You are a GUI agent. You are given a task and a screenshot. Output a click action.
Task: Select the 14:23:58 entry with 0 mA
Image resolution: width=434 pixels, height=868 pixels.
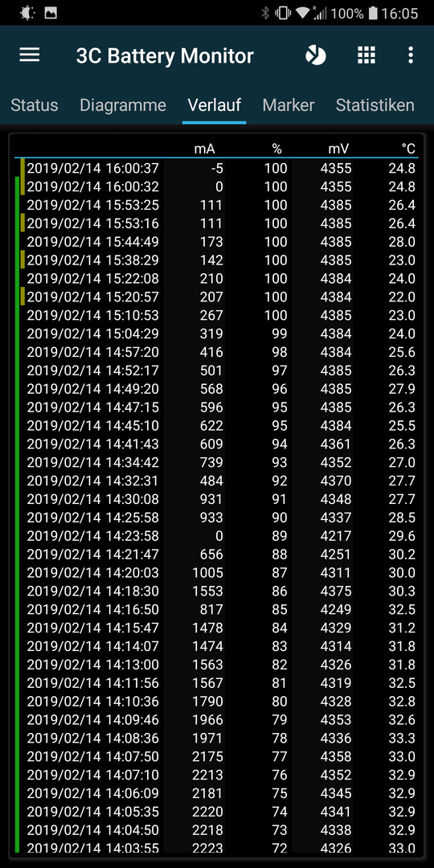pos(217,536)
